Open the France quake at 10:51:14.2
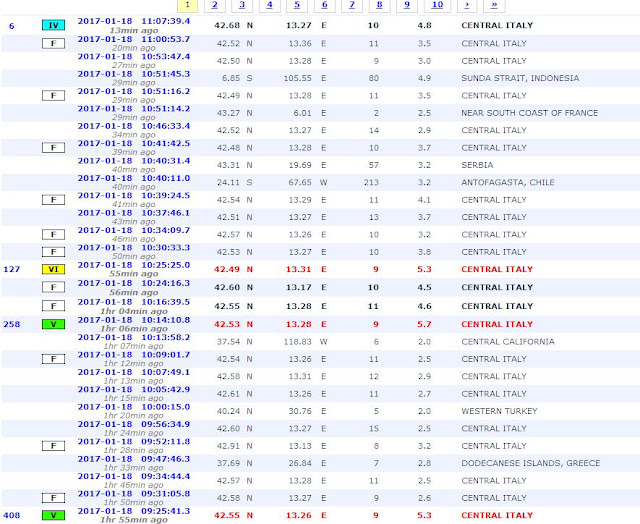Image resolution: width=640 pixels, height=524 pixels. click(134, 109)
